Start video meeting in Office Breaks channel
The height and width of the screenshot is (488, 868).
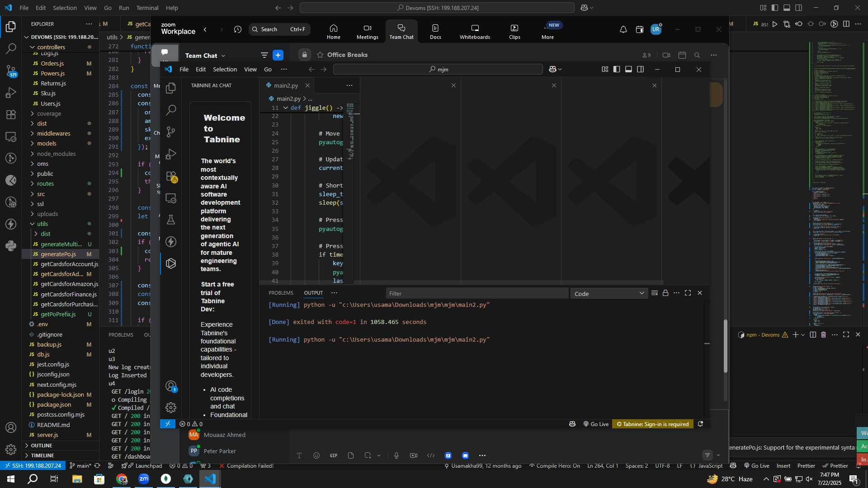(666, 55)
